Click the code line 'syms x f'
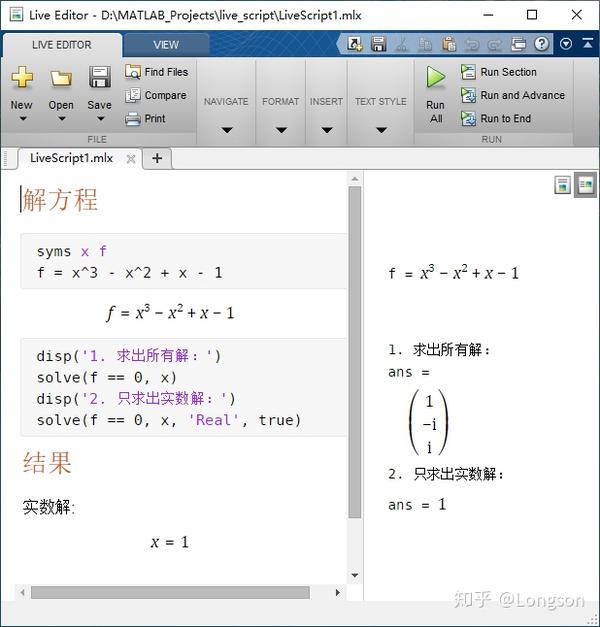 72,252
